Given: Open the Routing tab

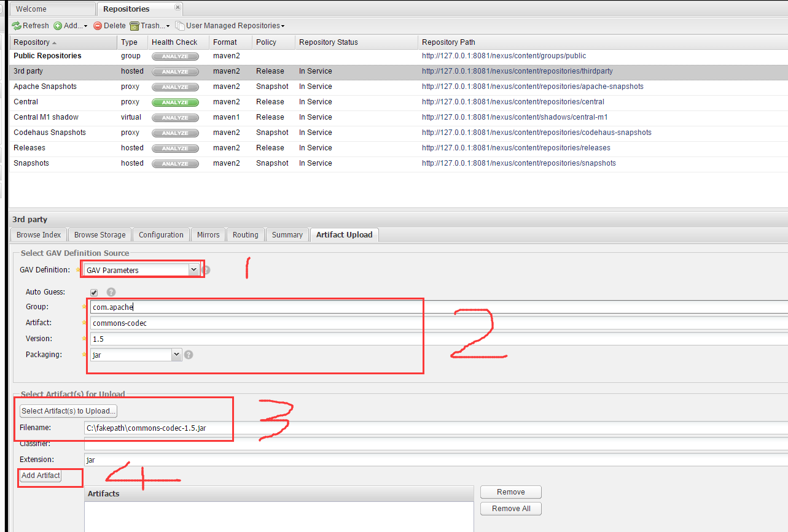Looking at the screenshot, I should 246,235.
